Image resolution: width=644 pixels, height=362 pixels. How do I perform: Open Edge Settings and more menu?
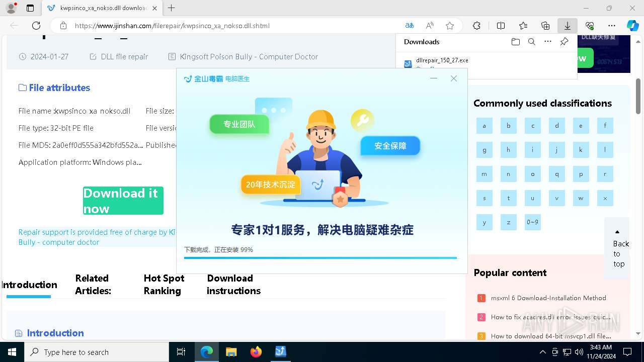point(612,26)
